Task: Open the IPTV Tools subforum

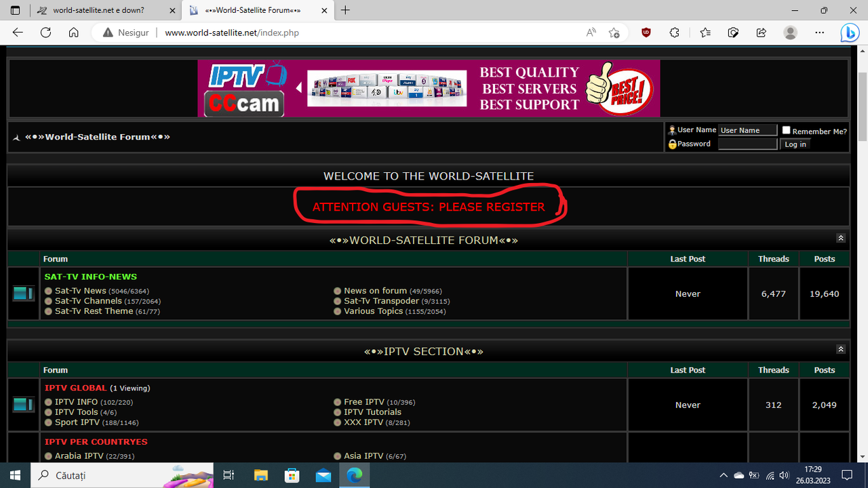Action: point(77,412)
